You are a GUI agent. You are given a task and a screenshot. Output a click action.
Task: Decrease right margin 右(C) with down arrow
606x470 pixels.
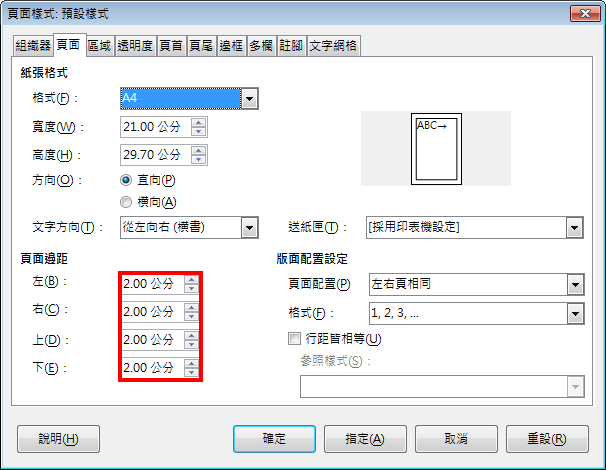click(191, 316)
